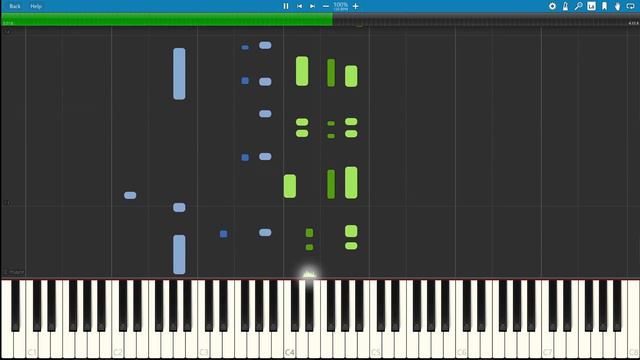This screenshot has height=360, width=640.
Task: Open the settings gear icon
Action: pos(552,6)
